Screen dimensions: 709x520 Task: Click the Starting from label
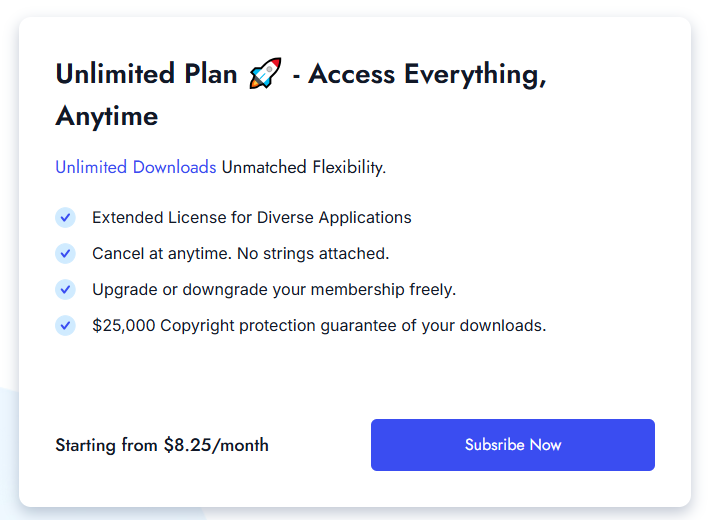click(107, 445)
